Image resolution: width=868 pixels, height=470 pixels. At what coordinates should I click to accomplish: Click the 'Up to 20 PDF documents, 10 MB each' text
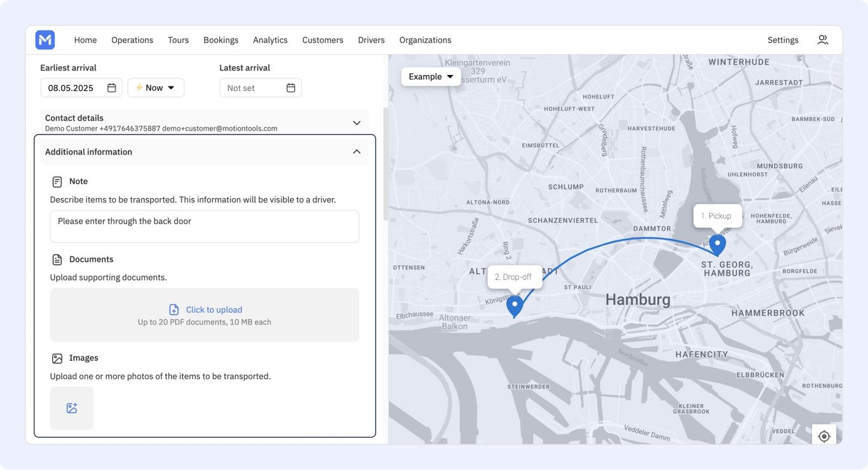[x=205, y=323]
